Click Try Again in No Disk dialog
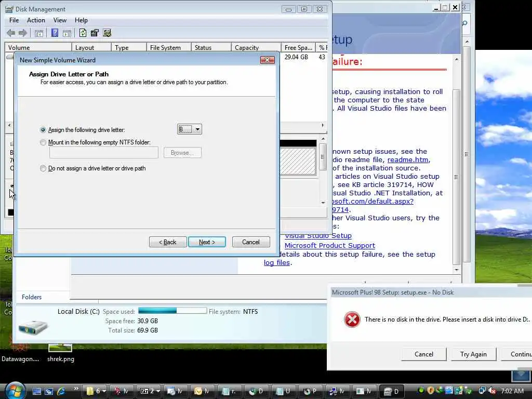 [473, 354]
